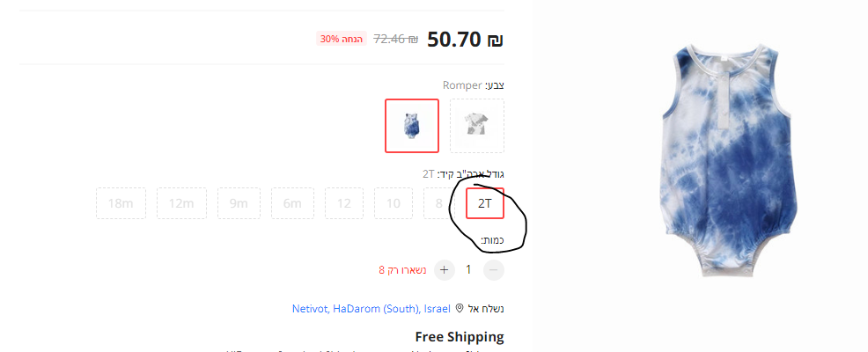868x352 pixels.
Task: Open Netivot, HaDarom shipping location link
Action: 371,309
